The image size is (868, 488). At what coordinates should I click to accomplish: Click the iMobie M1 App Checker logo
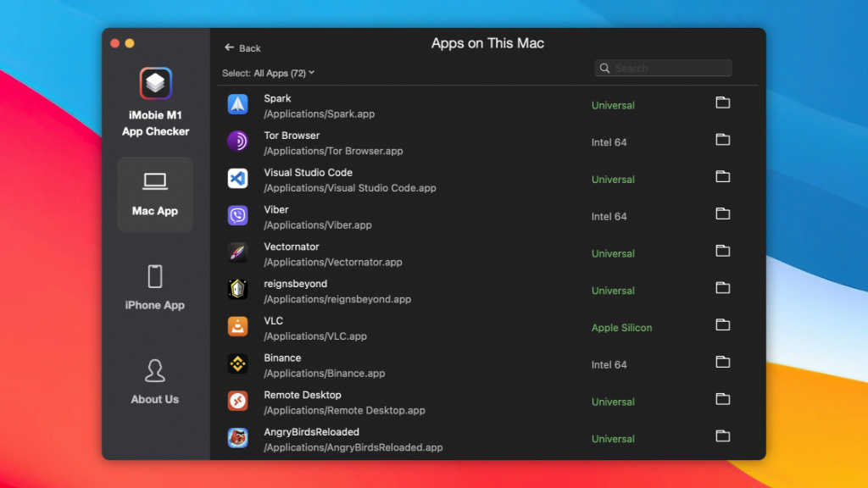[x=156, y=84]
